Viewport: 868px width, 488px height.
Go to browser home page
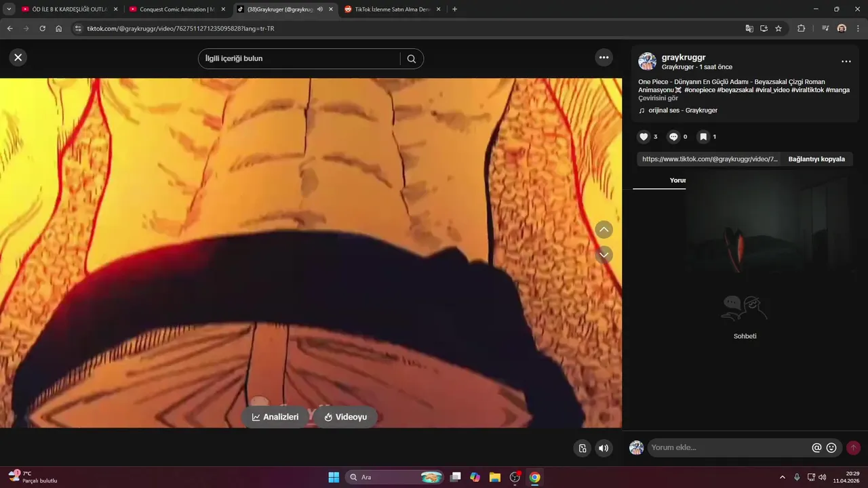[x=59, y=28]
